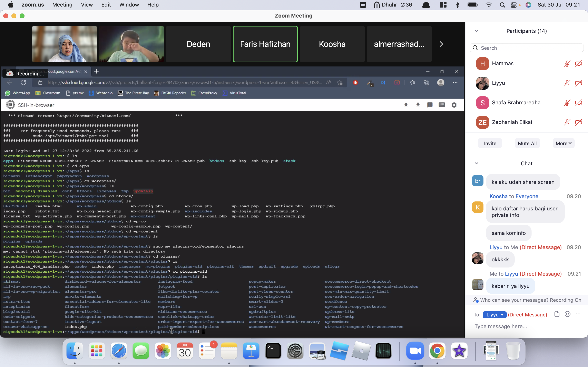The height and width of the screenshot is (367, 588).
Task: Click the Invite button
Action: click(490, 143)
